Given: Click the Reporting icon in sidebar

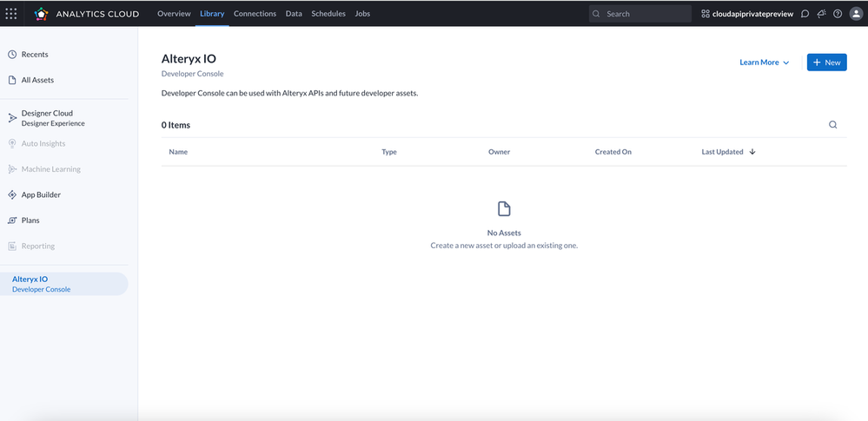Looking at the screenshot, I should pos(12,247).
